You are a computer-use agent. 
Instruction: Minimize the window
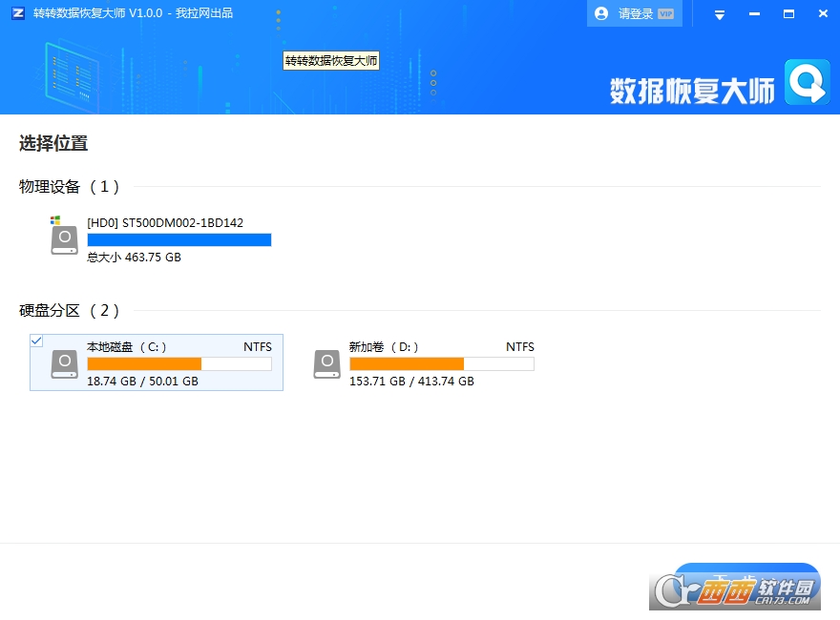[754, 14]
